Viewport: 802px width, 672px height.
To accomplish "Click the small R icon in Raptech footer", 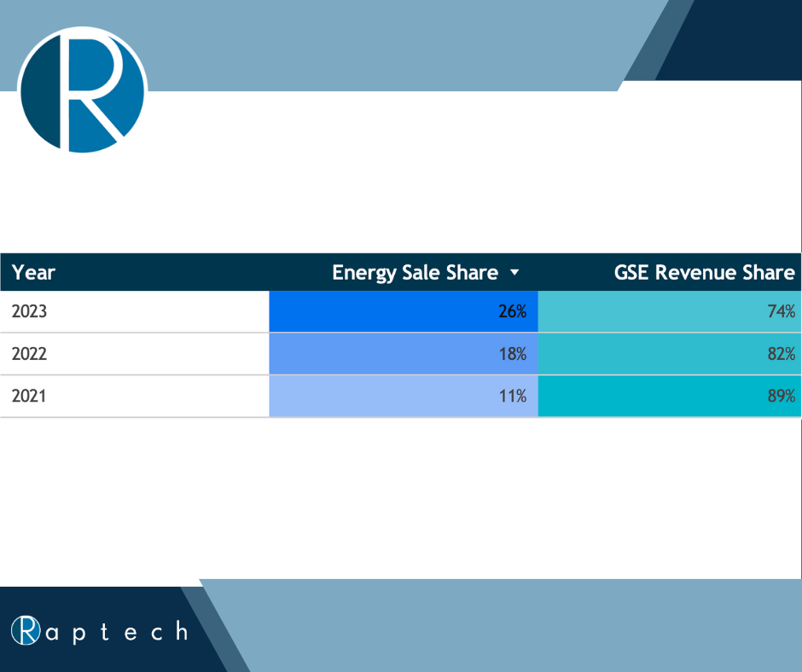I will point(26,630).
